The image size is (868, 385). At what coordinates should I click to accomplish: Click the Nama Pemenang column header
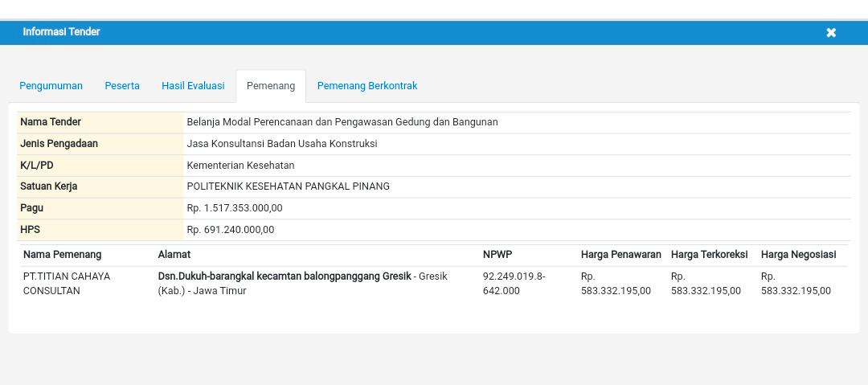[62, 254]
